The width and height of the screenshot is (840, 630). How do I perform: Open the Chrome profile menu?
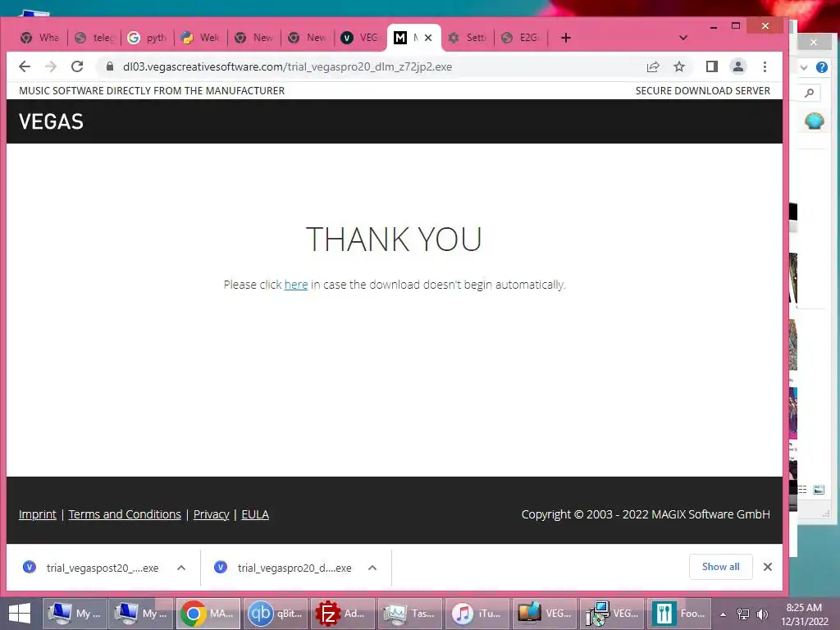tap(737, 66)
